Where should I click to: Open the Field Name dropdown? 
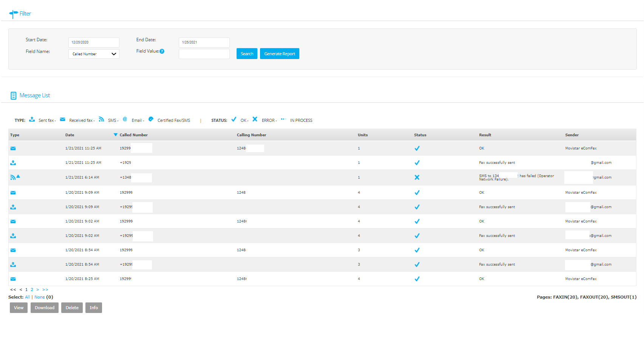(x=94, y=54)
